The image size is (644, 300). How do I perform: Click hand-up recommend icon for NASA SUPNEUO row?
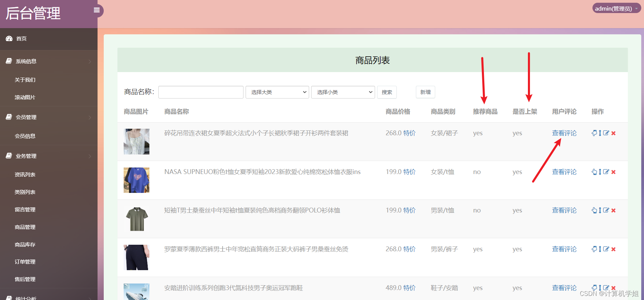pos(594,172)
